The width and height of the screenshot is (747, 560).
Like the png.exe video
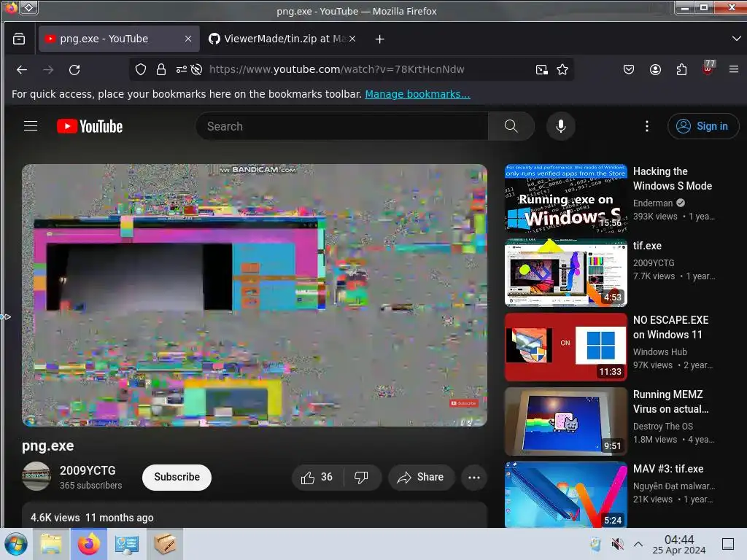coord(317,477)
